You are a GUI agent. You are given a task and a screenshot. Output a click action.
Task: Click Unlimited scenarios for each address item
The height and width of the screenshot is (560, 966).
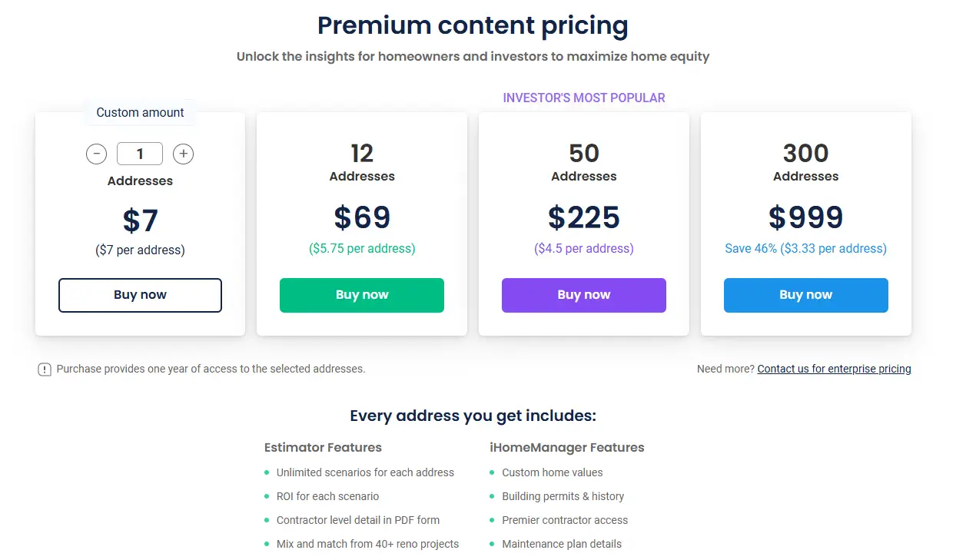[365, 472]
